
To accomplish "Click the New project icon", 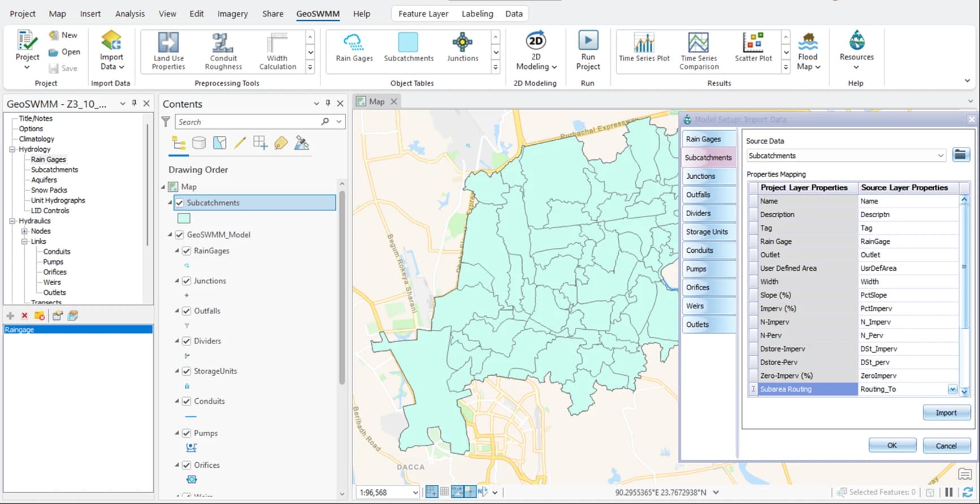I will coord(54,35).
